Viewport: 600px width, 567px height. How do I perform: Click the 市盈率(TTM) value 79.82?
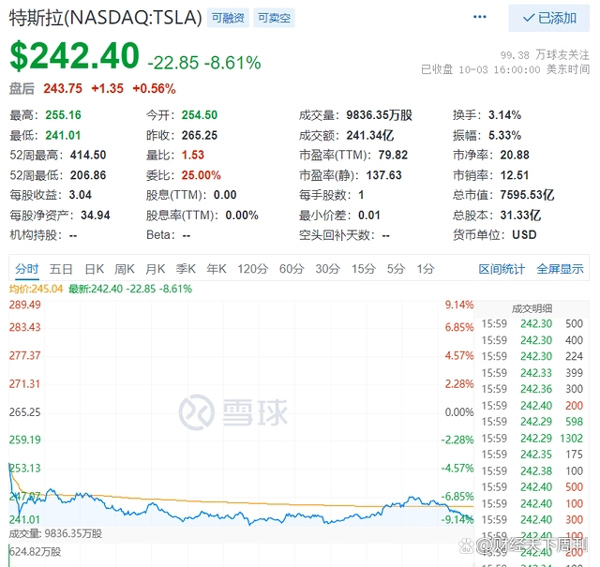(393, 155)
